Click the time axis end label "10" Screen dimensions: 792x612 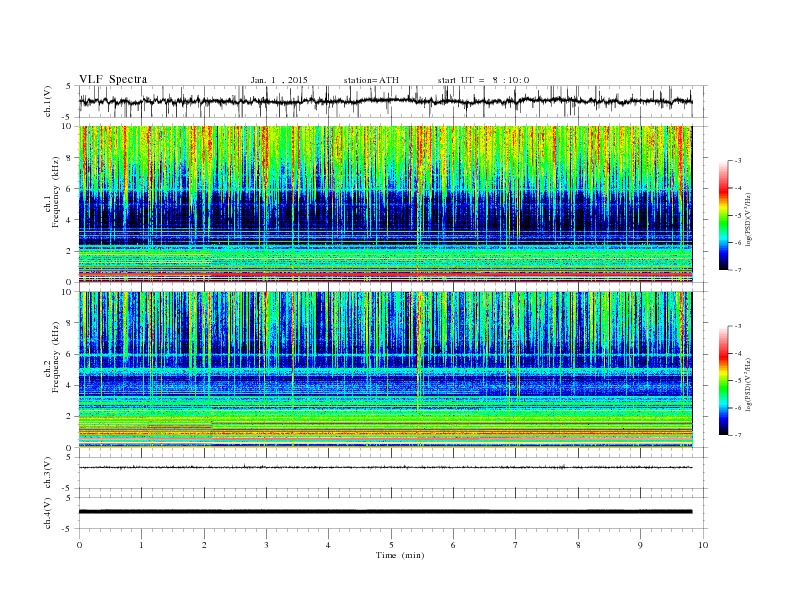click(x=703, y=545)
